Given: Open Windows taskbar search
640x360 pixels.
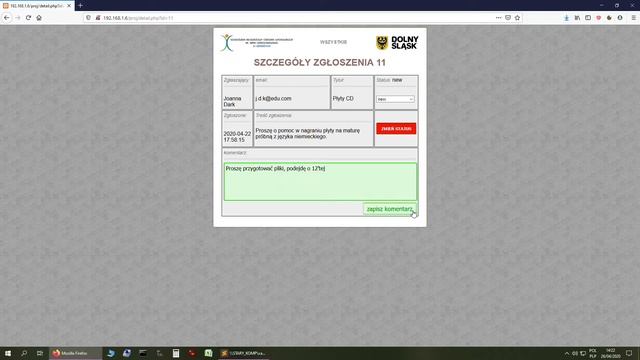Looking at the screenshot, I should tap(24, 353).
